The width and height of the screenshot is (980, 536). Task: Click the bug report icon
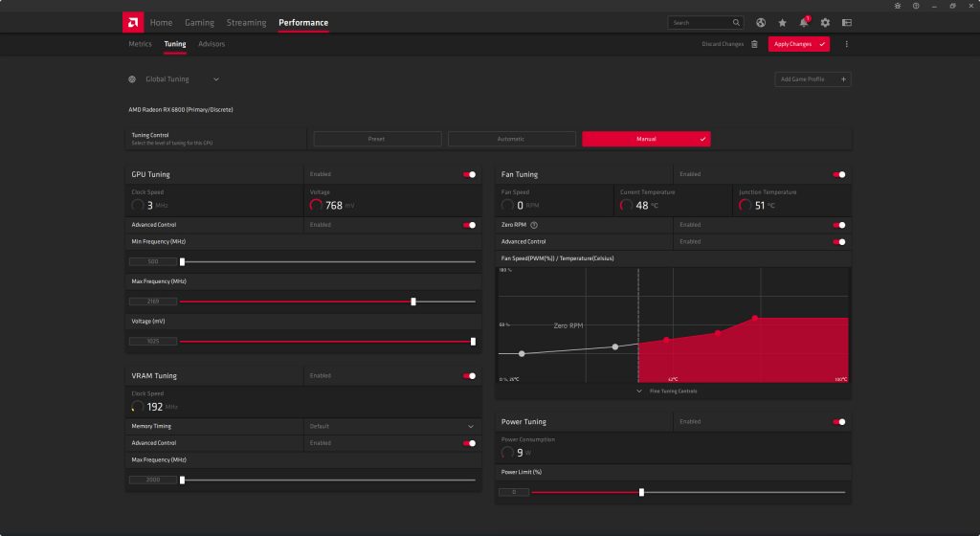(897, 6)
